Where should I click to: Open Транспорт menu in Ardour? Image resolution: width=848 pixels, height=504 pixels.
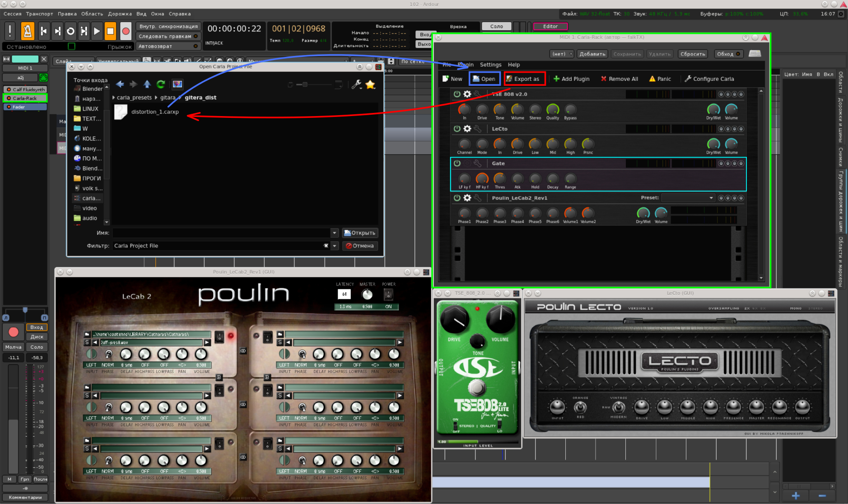tap(39, 14)
